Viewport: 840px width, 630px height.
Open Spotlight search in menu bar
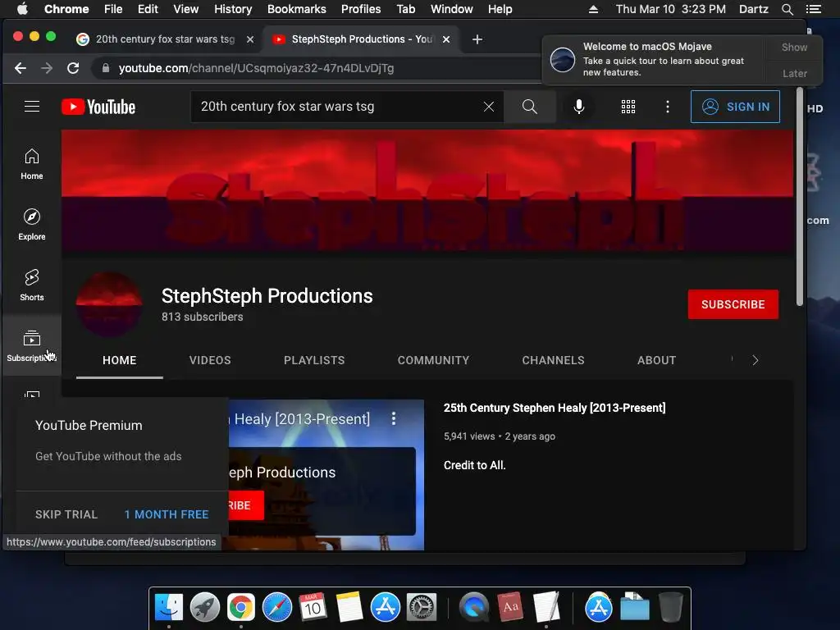tap(787, 9)
